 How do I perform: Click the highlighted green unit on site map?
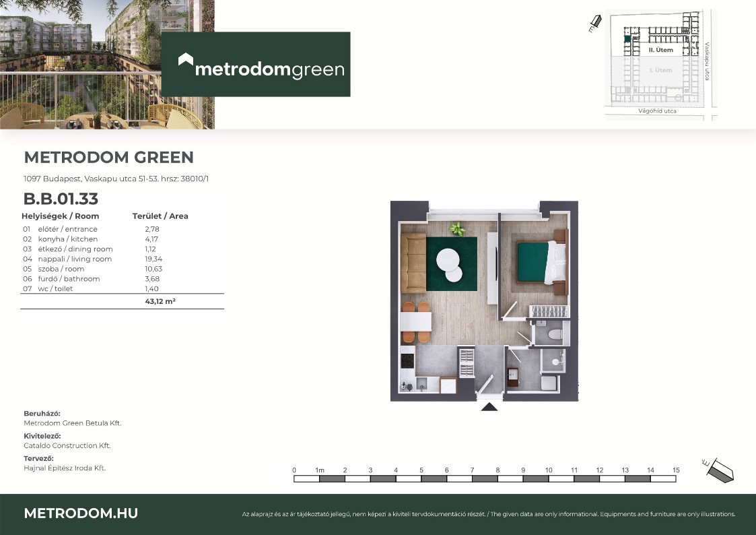click(627, 39)
